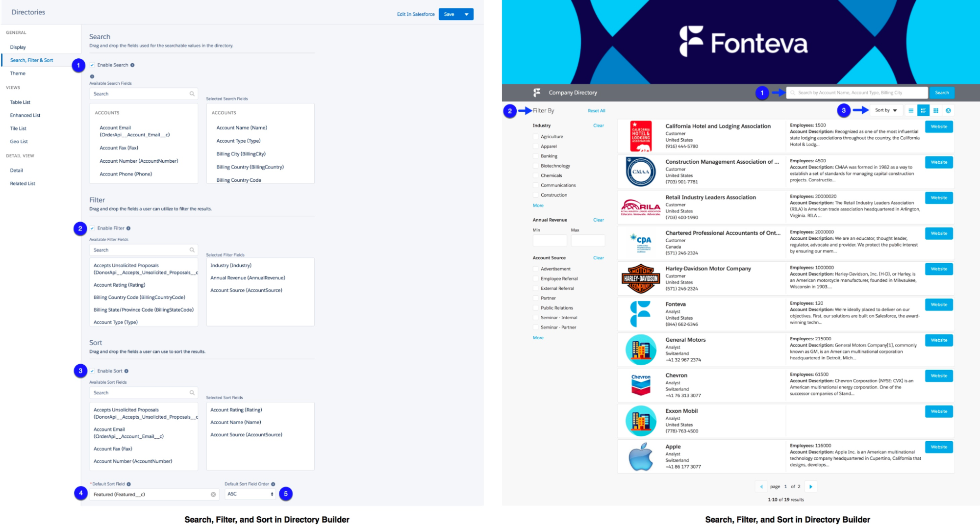The image size is (980, 528).
Task: Clear the Featured default sort field
Action: [x=212, y=495]
